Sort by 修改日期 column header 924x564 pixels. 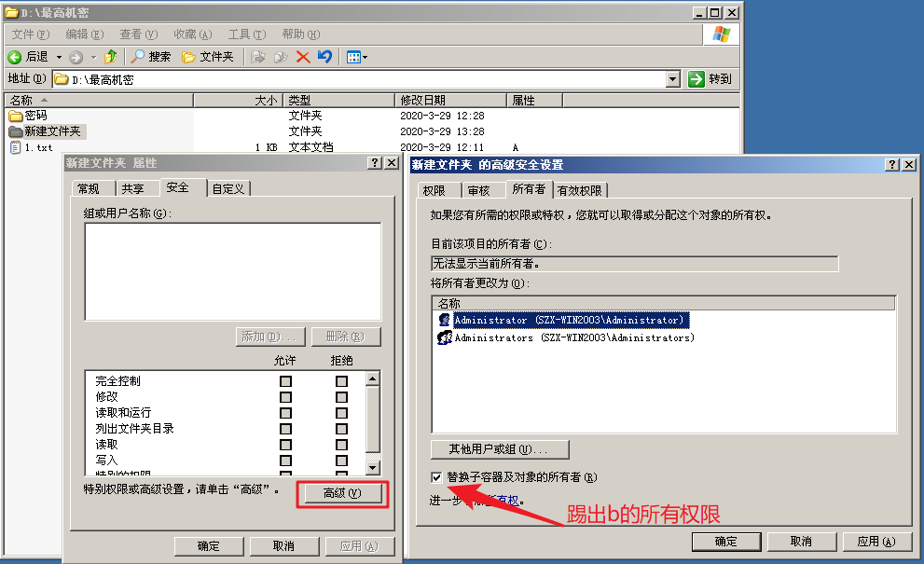click(450, 100)
